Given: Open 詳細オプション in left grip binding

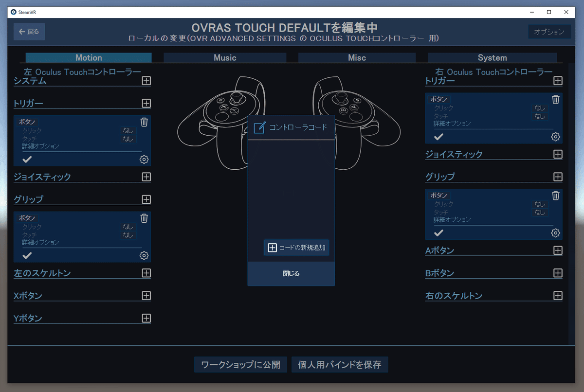Looking at the screenshot, I should click(x=40, y=242).
